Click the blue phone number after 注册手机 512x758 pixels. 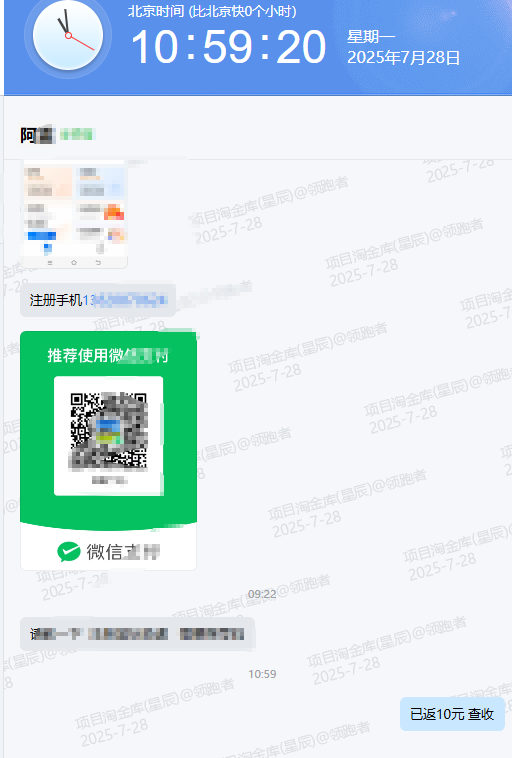coord(125,300)
